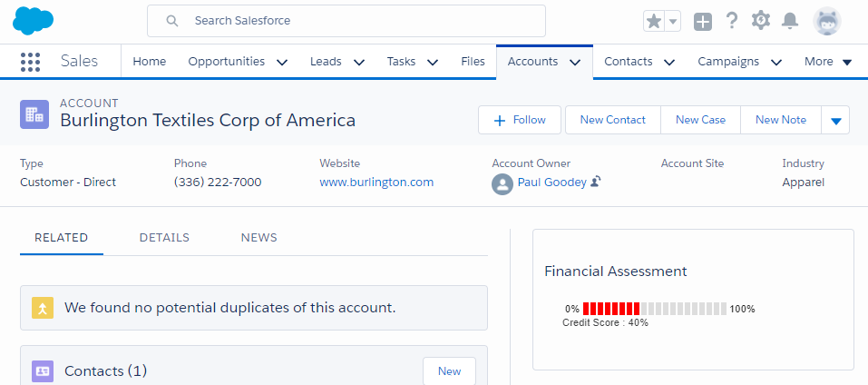Expand the Campaigns tab chevron

[776, 62]
